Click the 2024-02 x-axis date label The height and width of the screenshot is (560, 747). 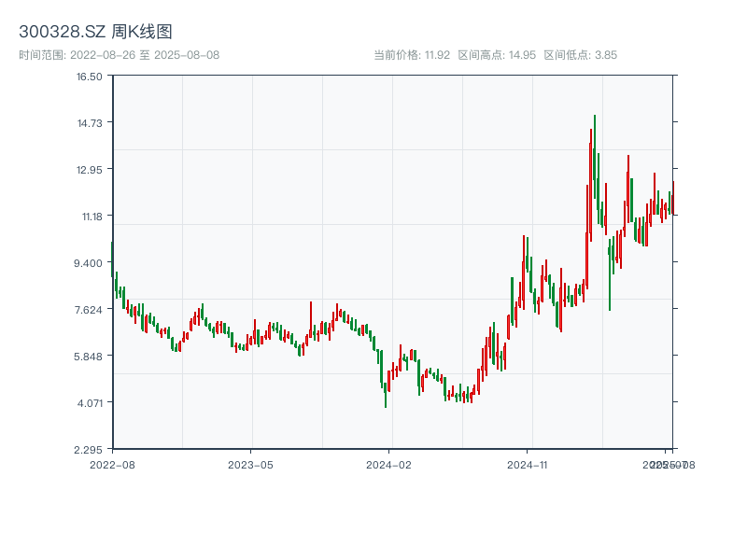(389, 464)
